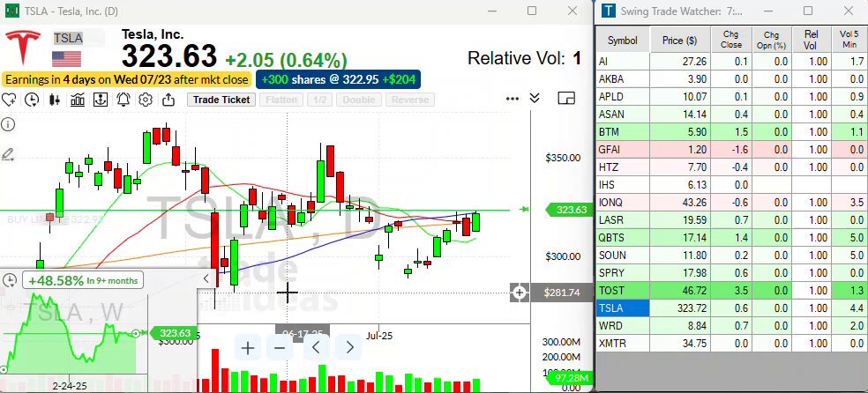Viewport: 868px width, 393px height.
Task: Show chart info via the circled i icon
Action: [8, 124]
